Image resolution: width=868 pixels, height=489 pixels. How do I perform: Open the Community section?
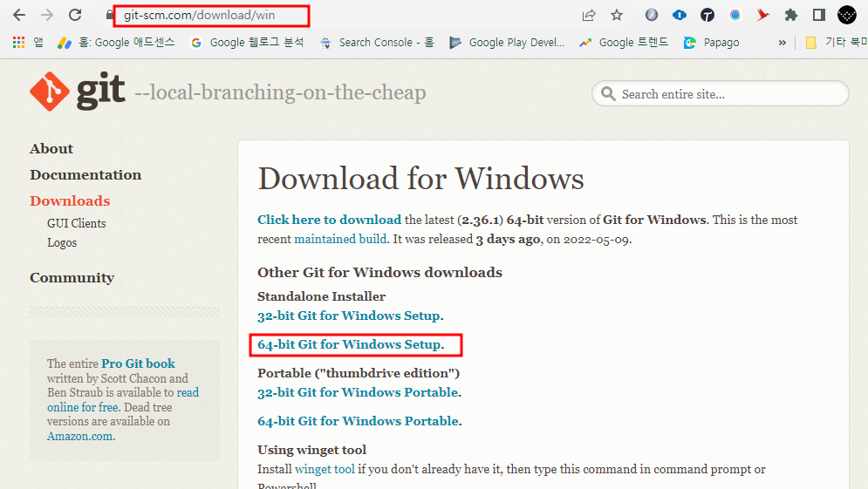point(72,278)
